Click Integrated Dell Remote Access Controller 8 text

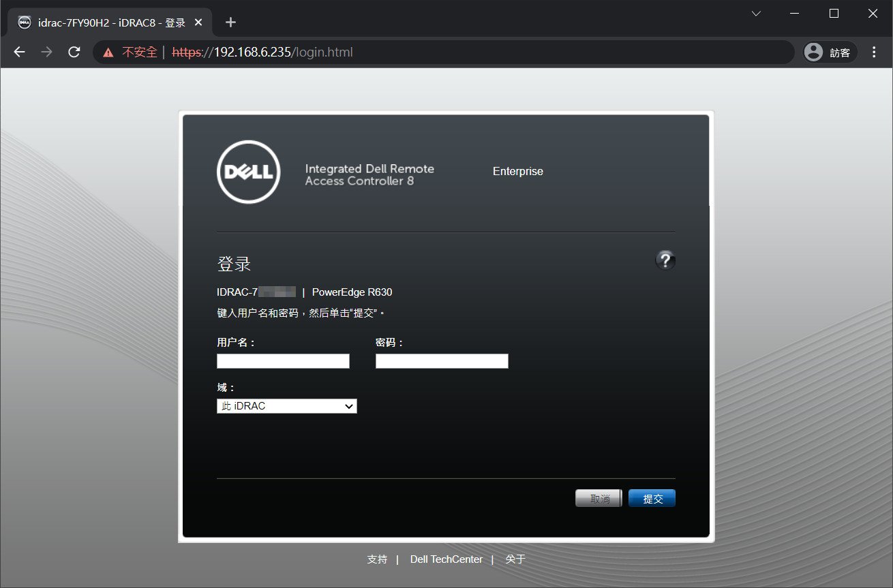369,175
